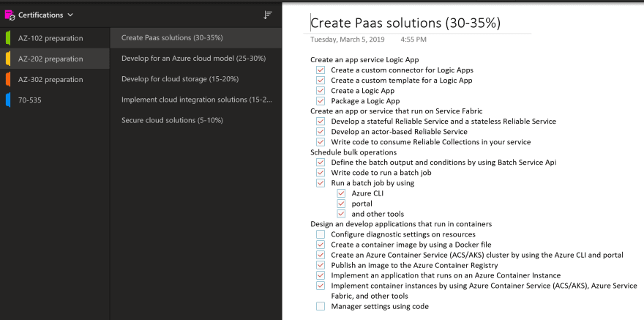Click the blue 70-535 section color tab
The image size is (644, 320).
click(8, 100)
